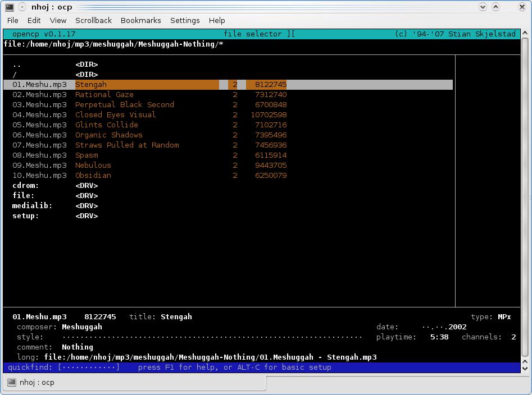Click the vertical scrollbar track of the terminal
The width and height of the screenshot is (532, 395).
[x=525, y=196]
